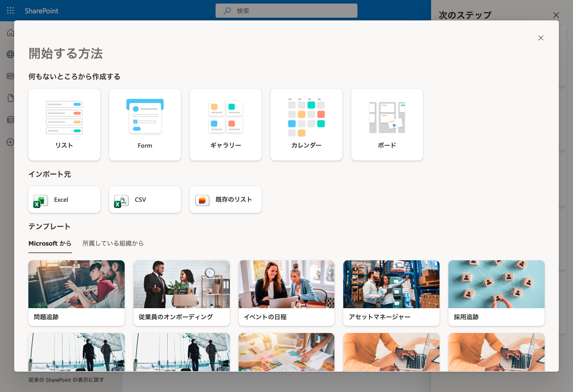
Task: Click 従来の SharePoint の表示に戻す link
Action: [66, 380]
